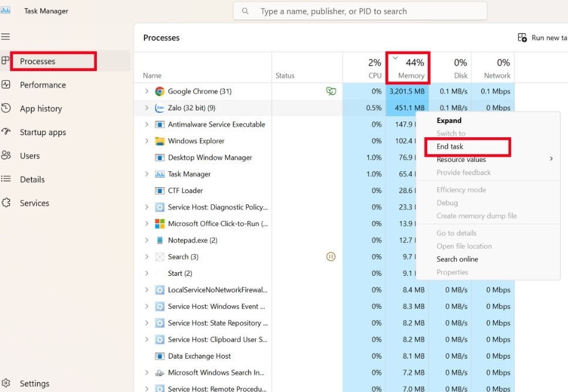
Task: Expand the Task Manager process group
Action: click(x=147, y=174)
